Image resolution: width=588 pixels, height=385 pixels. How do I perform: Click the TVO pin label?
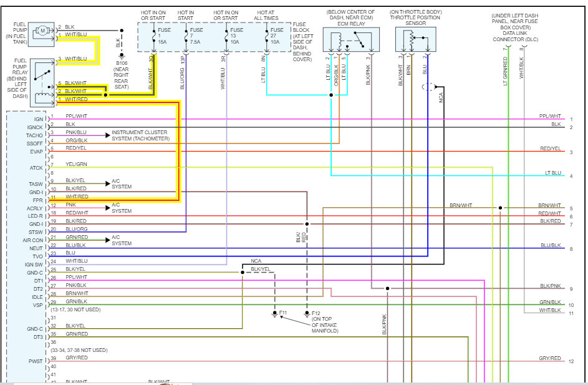point(38,256)
